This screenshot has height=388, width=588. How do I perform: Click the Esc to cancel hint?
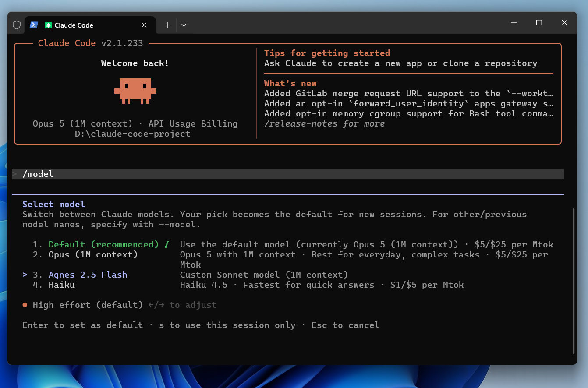[345, 325]
